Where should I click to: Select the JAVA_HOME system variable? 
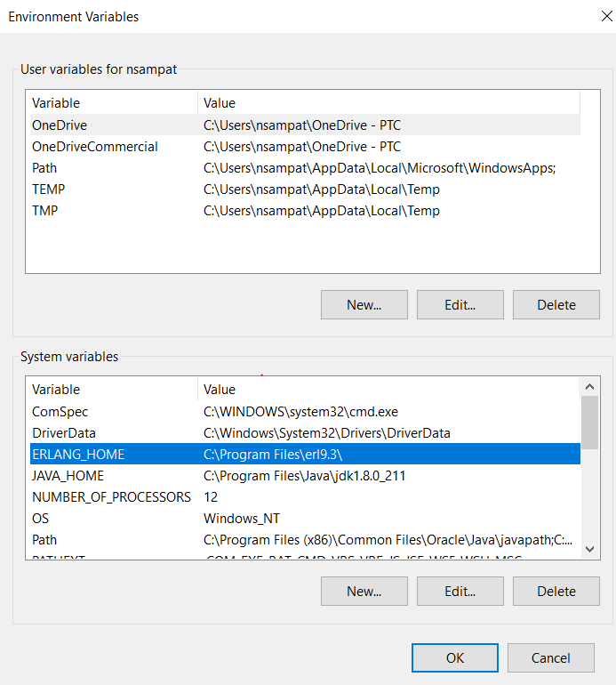(68, 476)
